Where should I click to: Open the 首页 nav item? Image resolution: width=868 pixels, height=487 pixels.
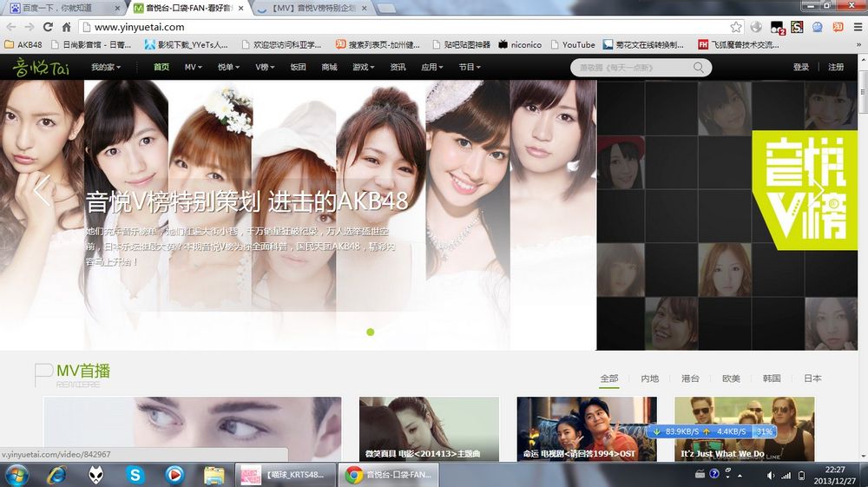(161, 67)
